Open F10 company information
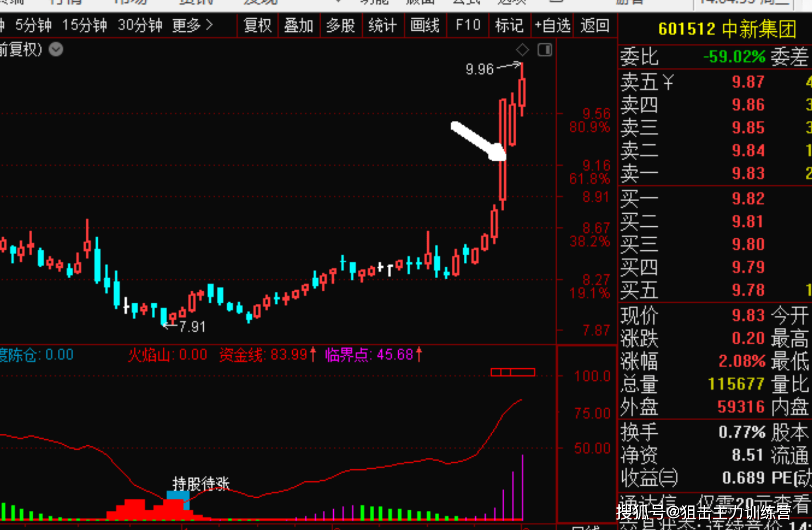Viewport: 812px width, 530px height. 468,25
